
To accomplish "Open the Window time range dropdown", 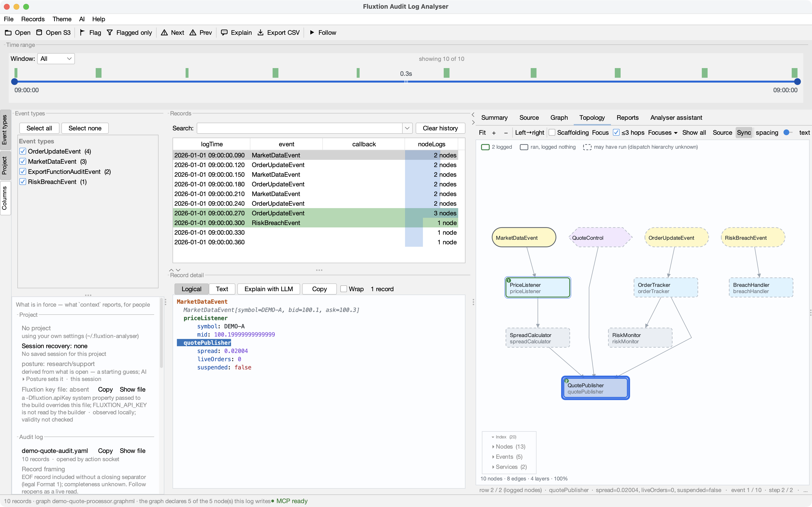I will point(56,59).
